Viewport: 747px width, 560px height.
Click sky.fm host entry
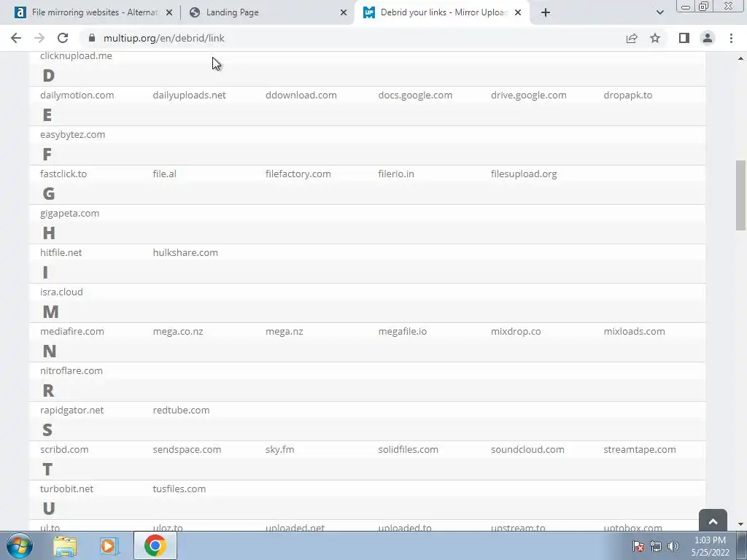coord(279,449)
